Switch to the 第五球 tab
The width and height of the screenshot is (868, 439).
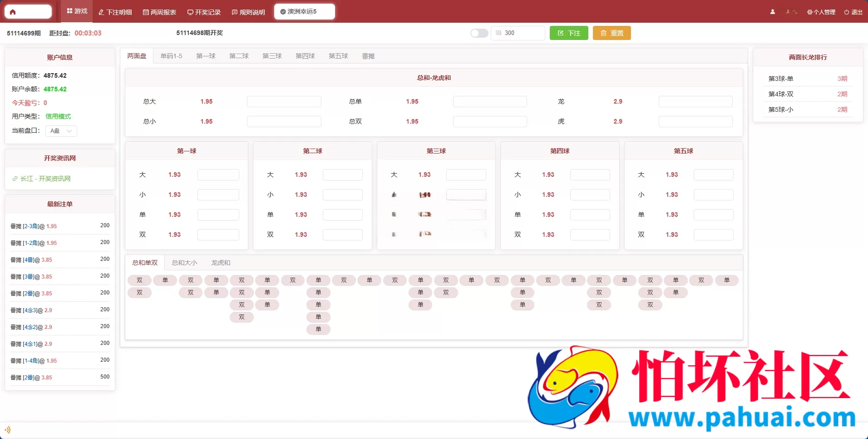(x=338, y=56)
